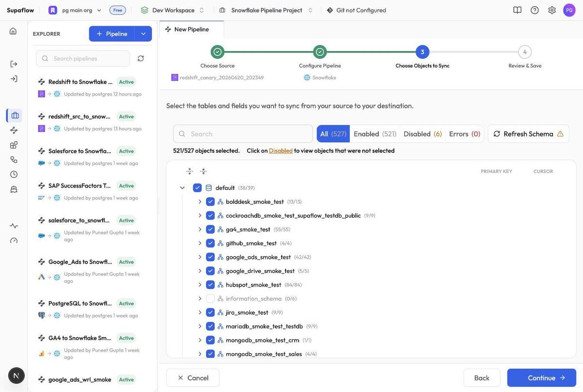The image size is (583, 392).
Task: Uncheck the github_smoke_test checkbox
Action: click(x=210, y=243)
